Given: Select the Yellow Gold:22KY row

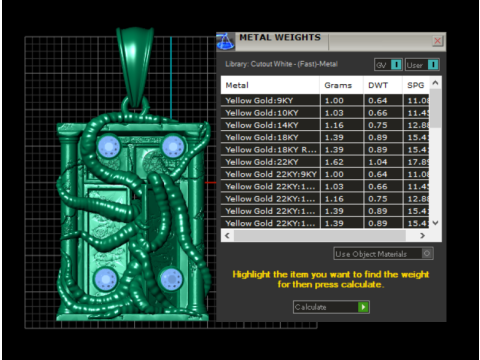Looking at the screenshot, I should 325,162.
